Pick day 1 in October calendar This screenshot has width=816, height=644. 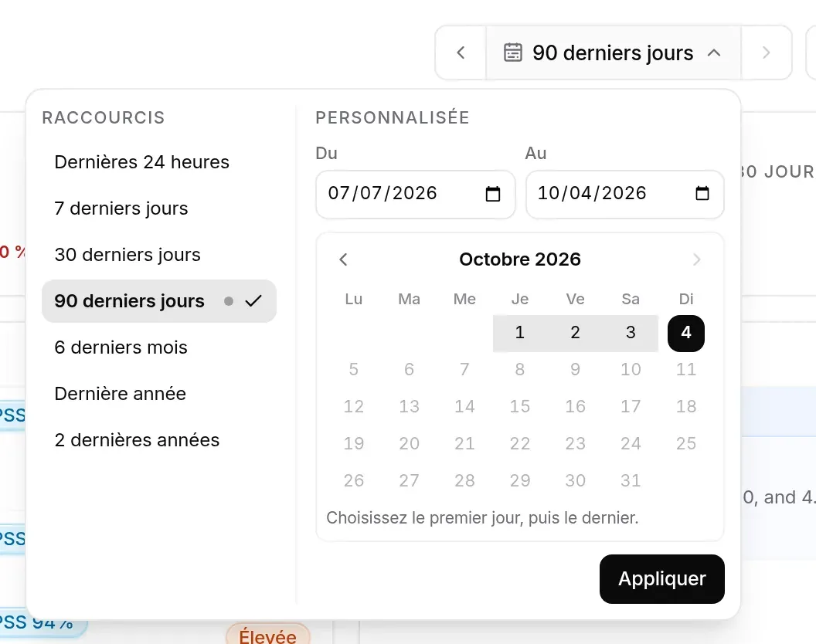[519, 333]
